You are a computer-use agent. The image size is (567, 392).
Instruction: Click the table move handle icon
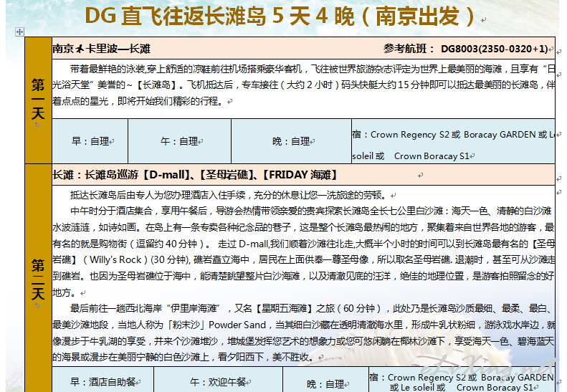[x=19, y=32]
